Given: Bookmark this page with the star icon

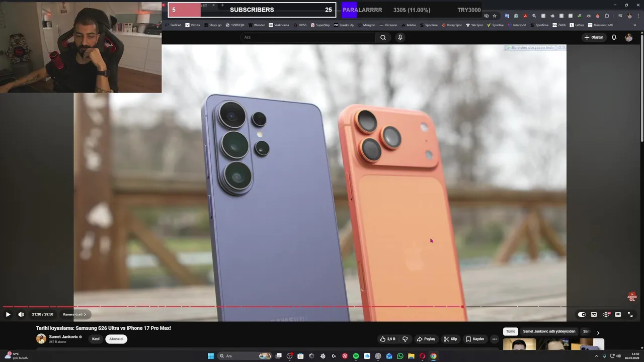Looking at the screenshot, I should (494, 16).
